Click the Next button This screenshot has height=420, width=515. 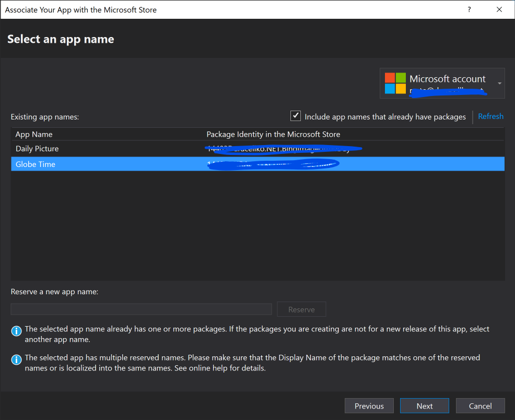[x=424, y=406]
